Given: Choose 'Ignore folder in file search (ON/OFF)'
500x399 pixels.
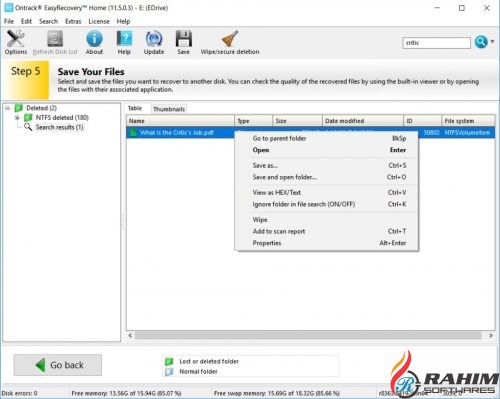Looking at the screenshot, I should (x=327, y=204).
